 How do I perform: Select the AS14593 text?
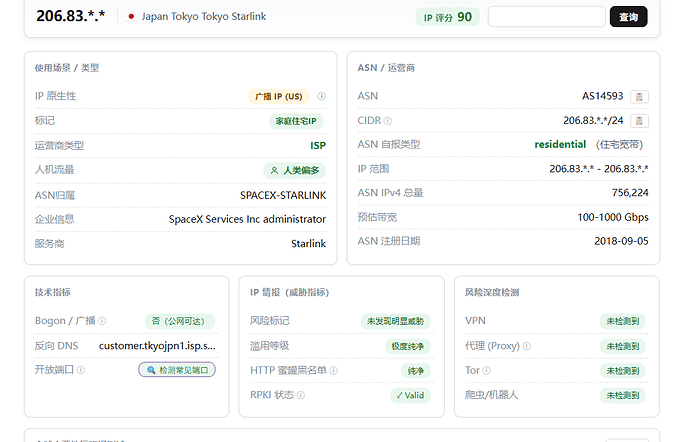[x=602, y=96]
